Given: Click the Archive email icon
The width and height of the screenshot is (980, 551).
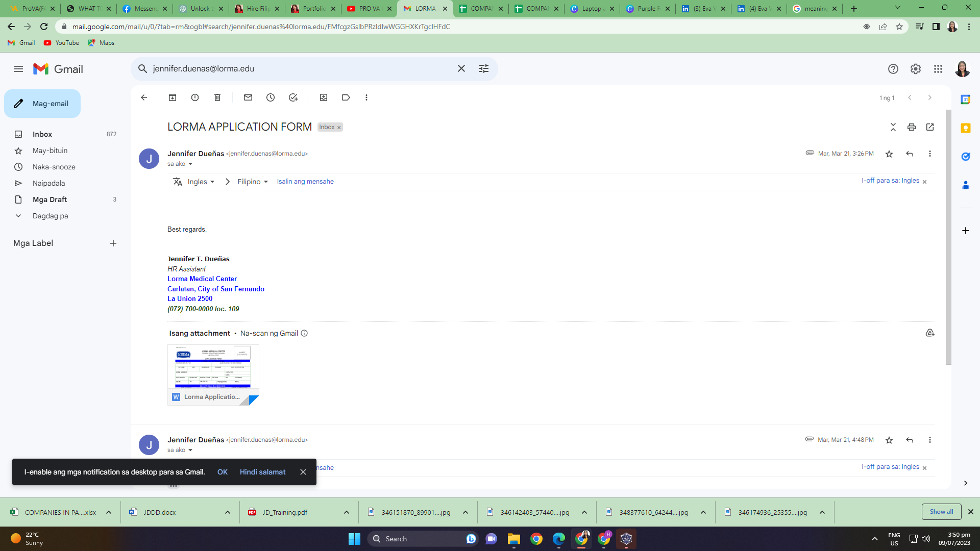Looking at the screenshot, I should [x=173, y=97].
